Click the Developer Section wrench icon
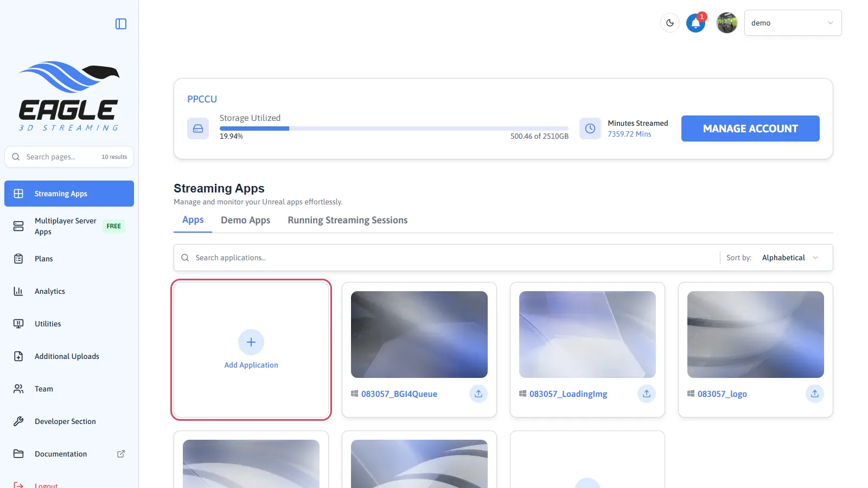The image size is (868, 488). 18,421
